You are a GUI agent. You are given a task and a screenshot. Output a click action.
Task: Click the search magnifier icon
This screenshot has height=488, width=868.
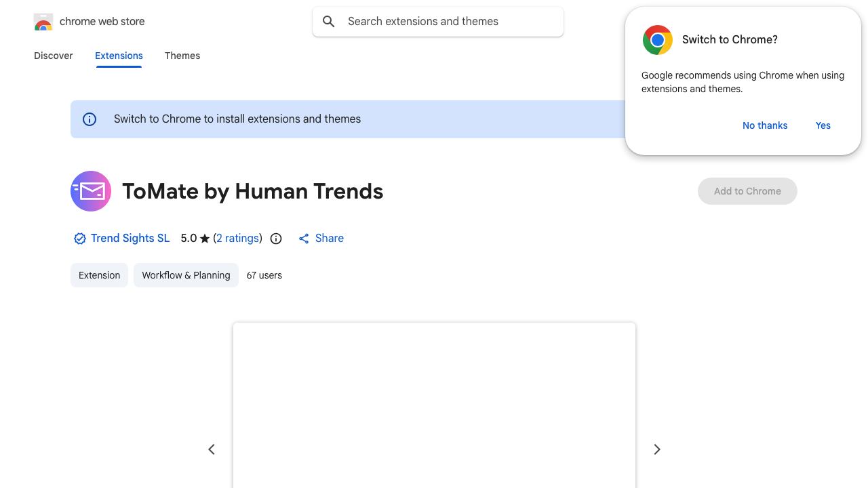[329, 22]
